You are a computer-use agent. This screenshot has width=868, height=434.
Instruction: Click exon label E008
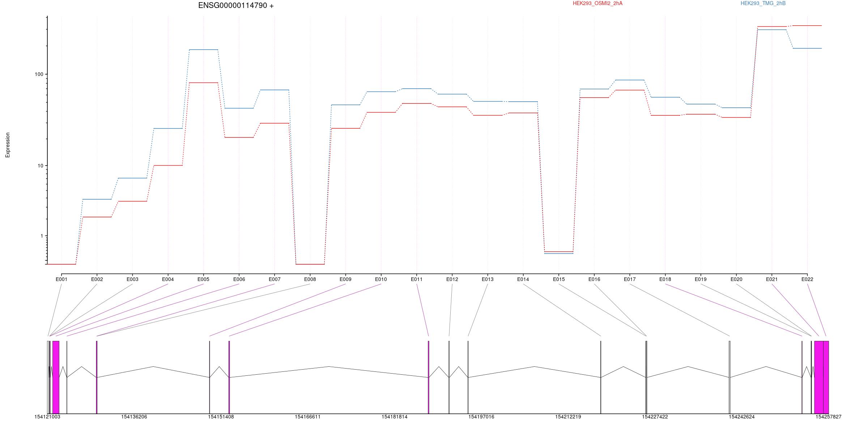point(310,279)
